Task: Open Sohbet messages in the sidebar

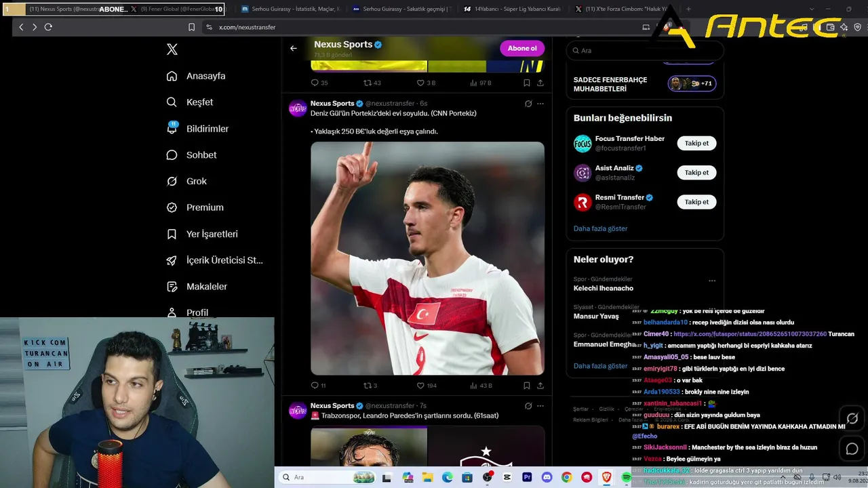Action: pos(191,155)
